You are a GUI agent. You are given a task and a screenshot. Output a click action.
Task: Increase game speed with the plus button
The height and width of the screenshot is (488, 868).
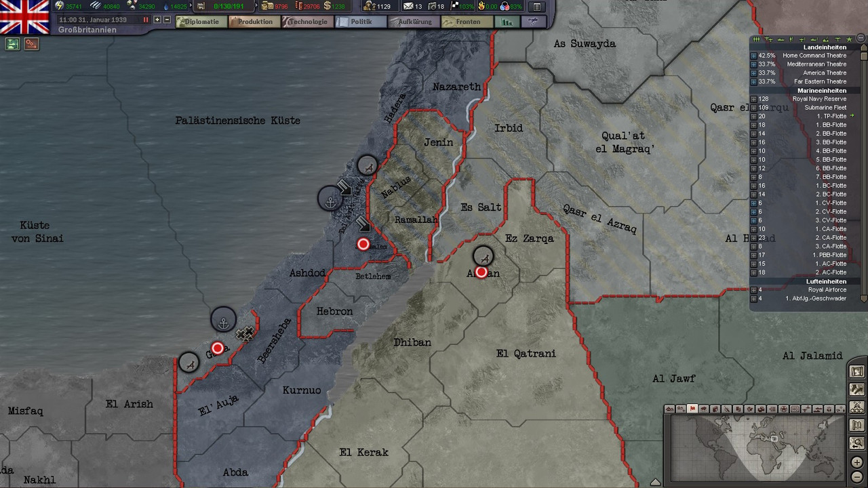(x=157, y=20)
